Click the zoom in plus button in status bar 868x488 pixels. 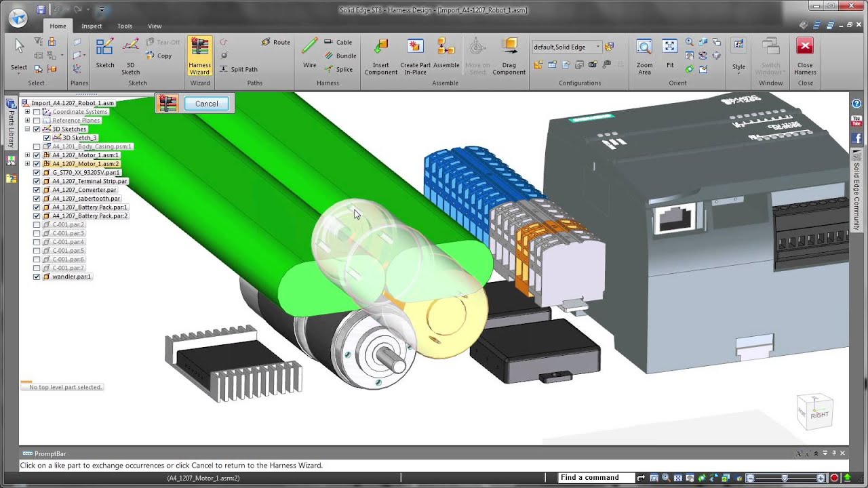(821, 478)
